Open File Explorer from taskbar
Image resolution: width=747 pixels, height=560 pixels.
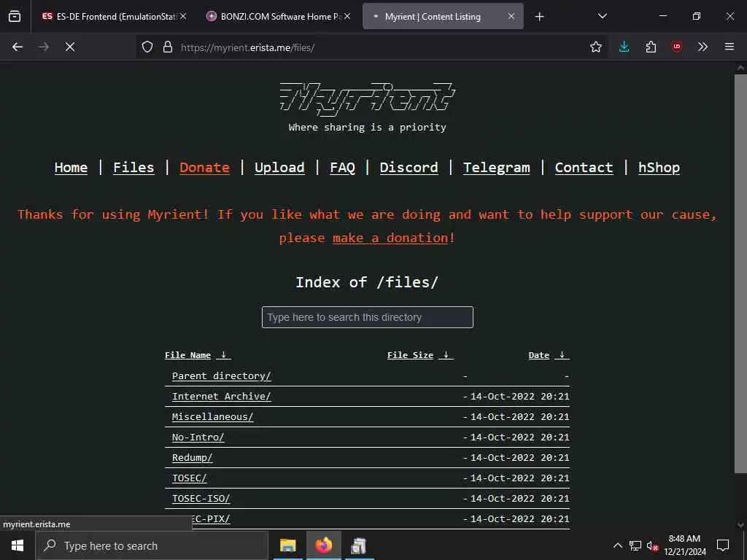point(287,545)
